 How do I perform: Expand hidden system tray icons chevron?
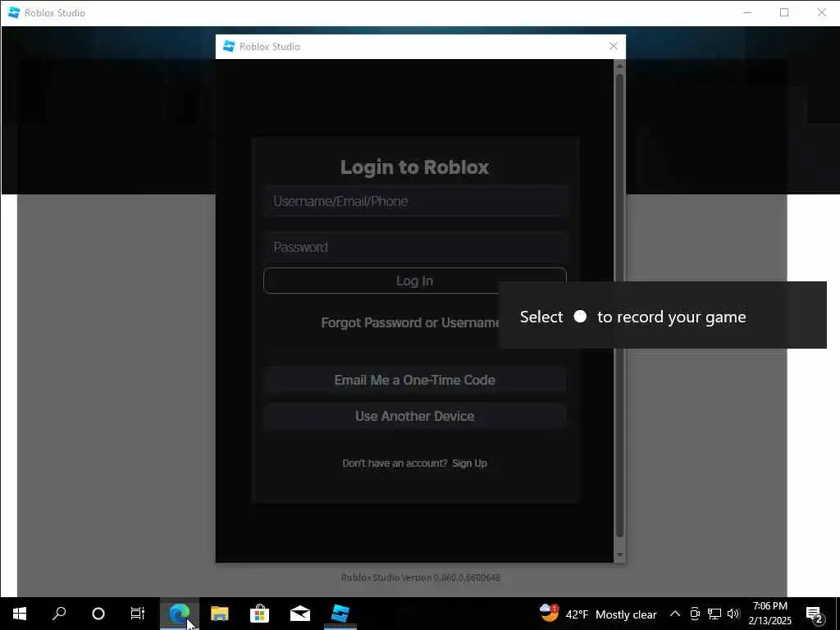pos(675,614)
